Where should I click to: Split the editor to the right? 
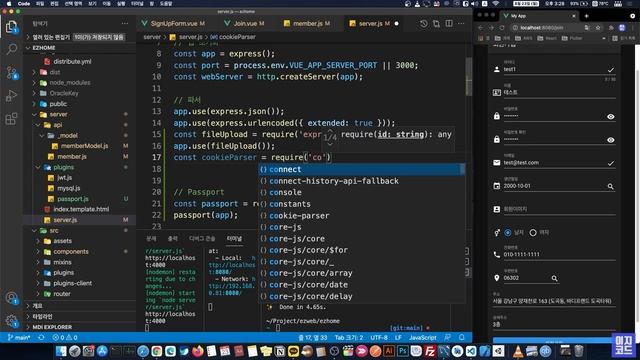pyautogui.click(x=449, y=24)
